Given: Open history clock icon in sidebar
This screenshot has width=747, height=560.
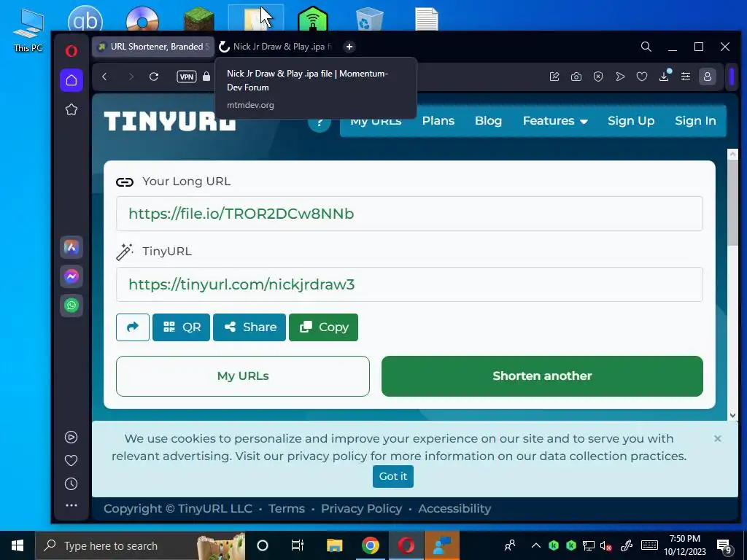Looking at the screenshot, I should click(x=71, y=484).
